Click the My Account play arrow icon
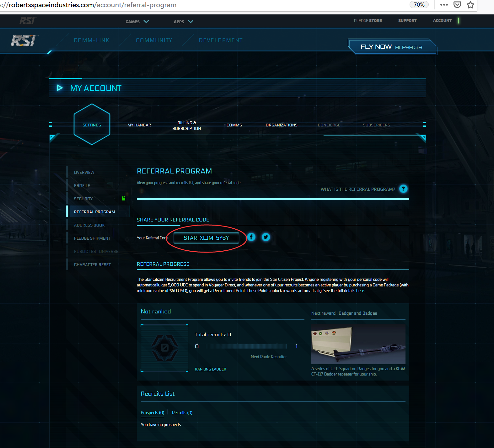Screen dimensions: 494x448 coord(60,88)
